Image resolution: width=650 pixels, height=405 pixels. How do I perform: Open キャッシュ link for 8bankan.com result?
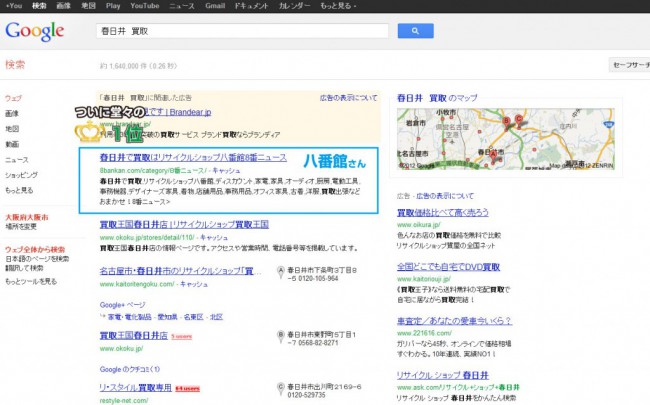click(x=226, y=170)
